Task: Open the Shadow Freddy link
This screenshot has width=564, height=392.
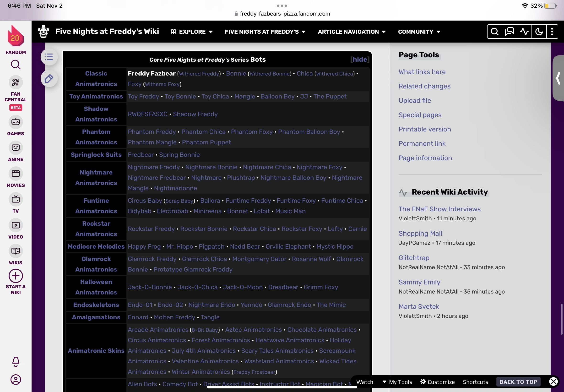Action: (x=195, y=114)
